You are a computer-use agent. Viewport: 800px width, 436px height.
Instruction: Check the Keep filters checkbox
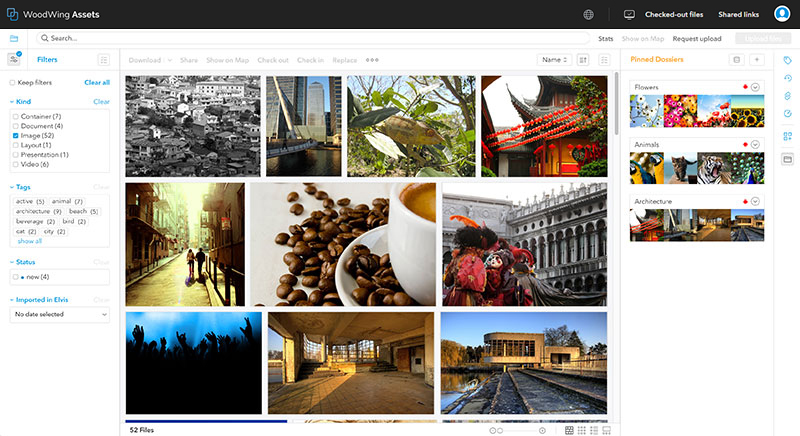13,82
